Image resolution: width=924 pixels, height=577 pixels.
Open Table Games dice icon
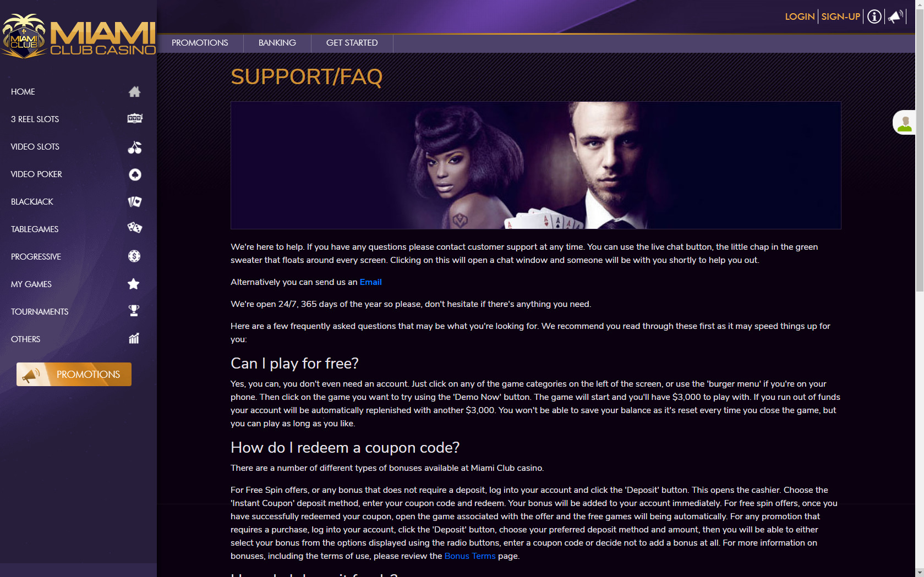pos(135,228)
